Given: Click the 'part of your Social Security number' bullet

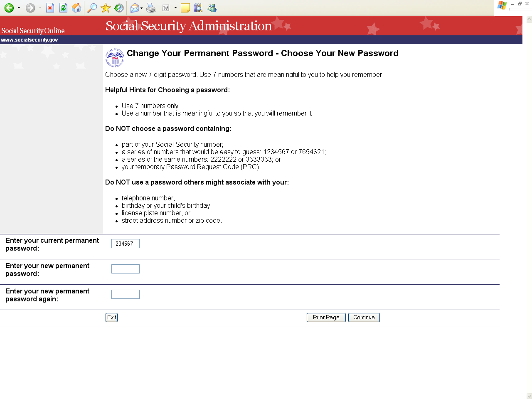Looking at the screenshot, I should coord(172,145).
